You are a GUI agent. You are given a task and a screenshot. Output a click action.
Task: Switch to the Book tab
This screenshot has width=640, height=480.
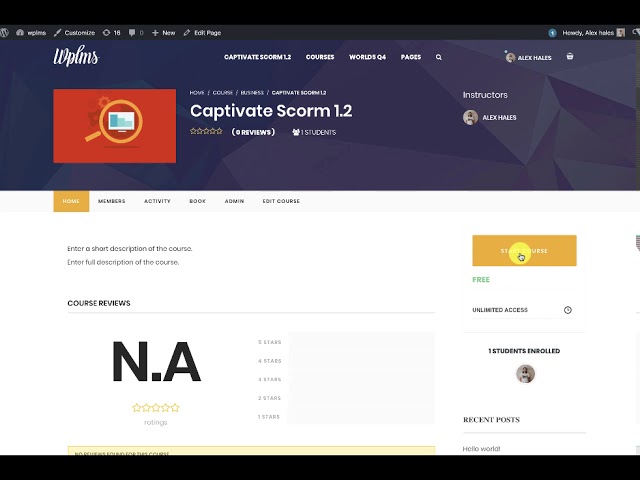(198, 201)
